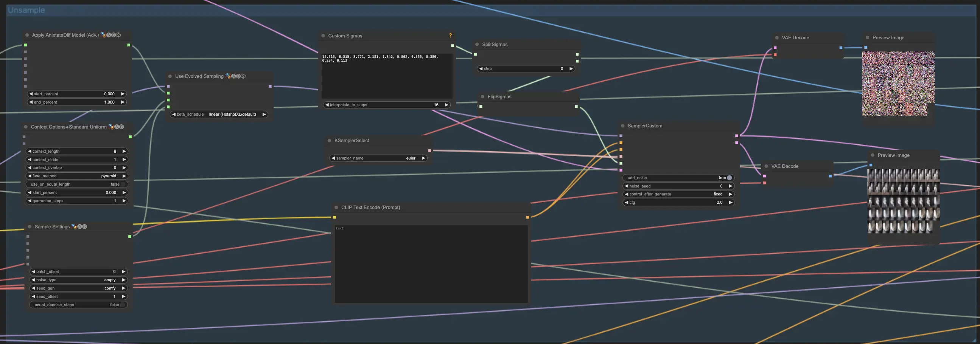Open the sampler_name euler dropdown
The width and height of the screenshot is (980, 344).
378,158
